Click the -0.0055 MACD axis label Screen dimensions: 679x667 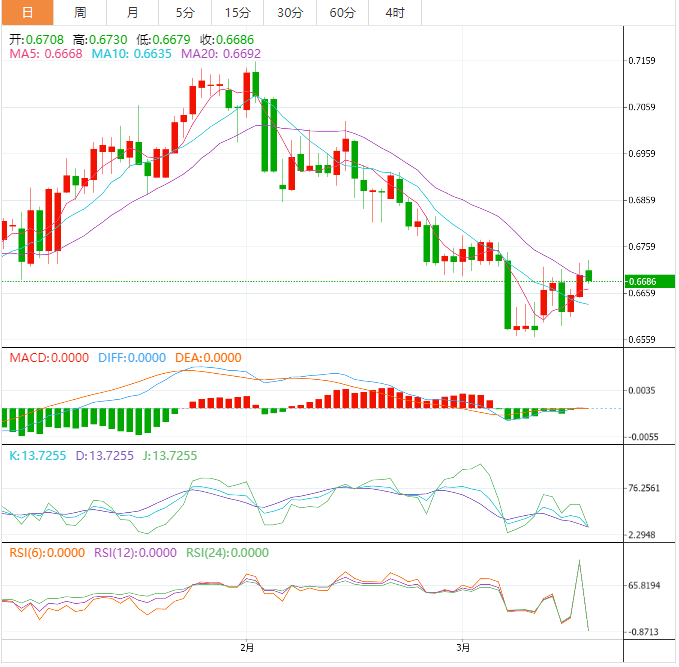[643, 437]
